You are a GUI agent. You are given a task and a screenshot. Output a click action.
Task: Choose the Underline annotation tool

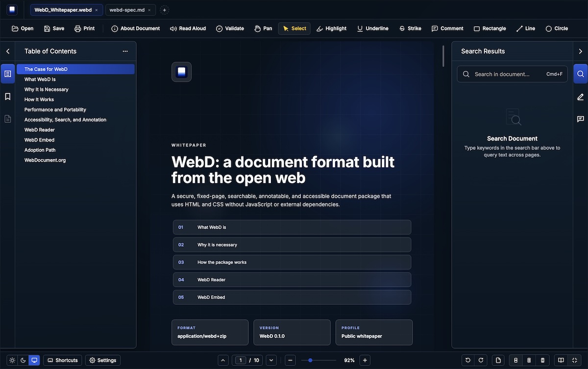pos(373,28)
